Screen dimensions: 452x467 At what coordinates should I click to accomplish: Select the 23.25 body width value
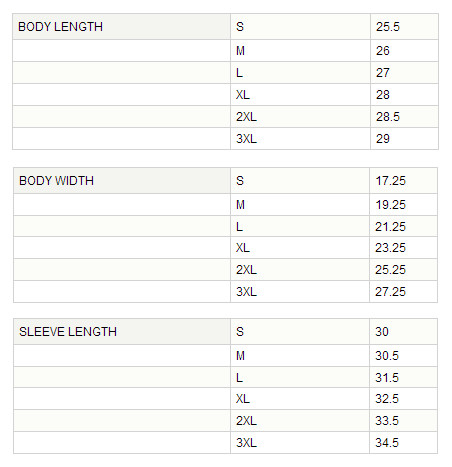(x=390, y=248)
